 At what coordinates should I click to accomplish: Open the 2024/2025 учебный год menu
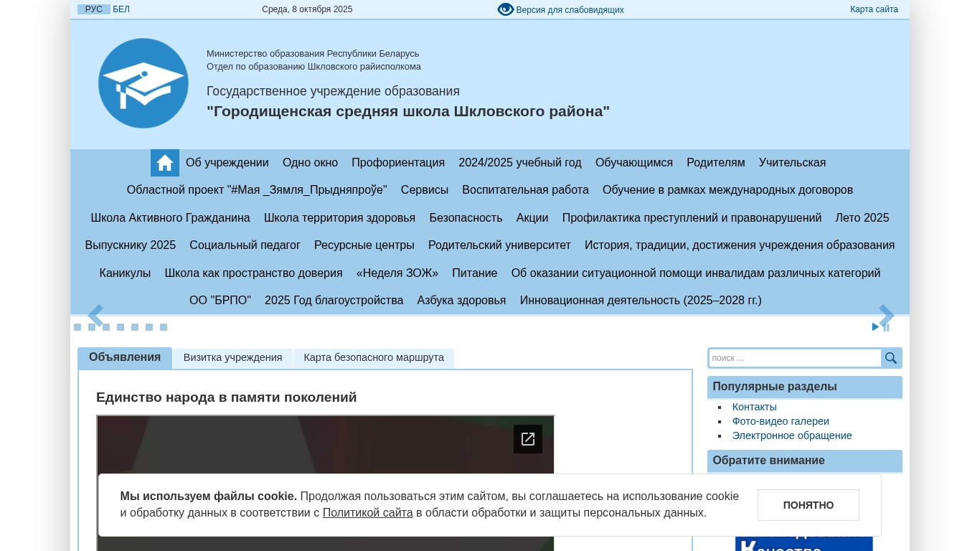520,163
